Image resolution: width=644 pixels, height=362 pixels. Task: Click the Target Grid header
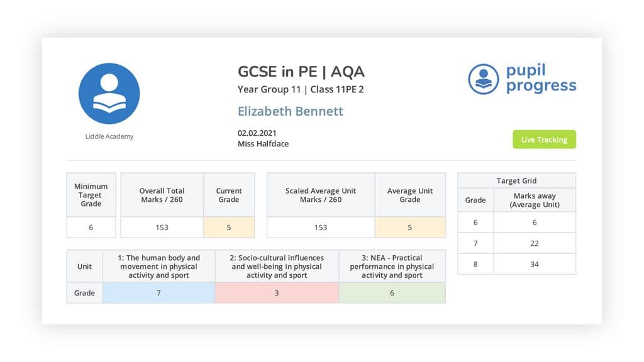pyautogui.click(x=517, y=180)
